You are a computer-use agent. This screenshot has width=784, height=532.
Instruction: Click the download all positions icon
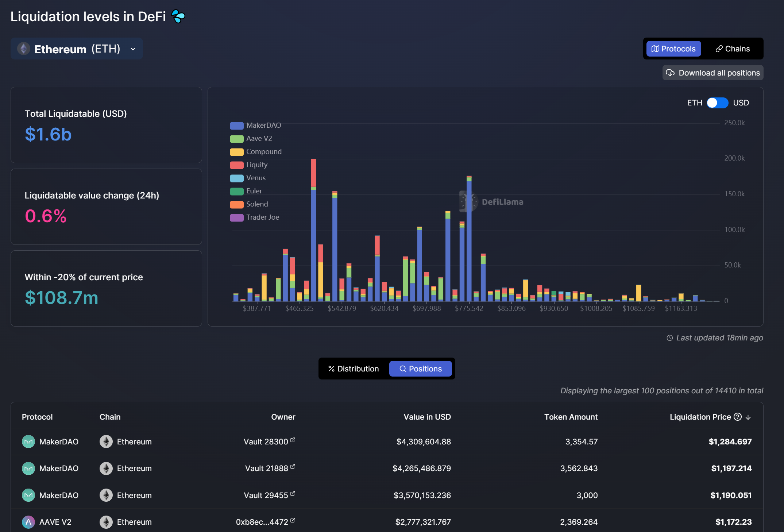pos(671,73)
